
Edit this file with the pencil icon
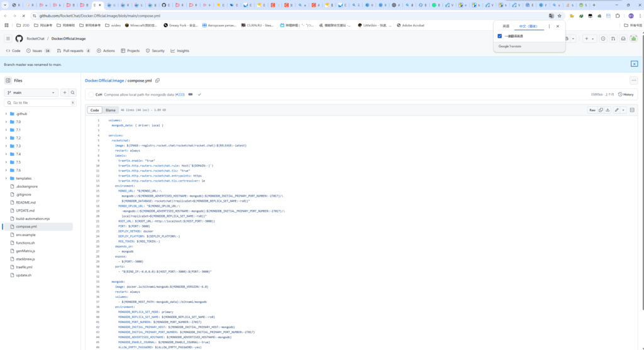pos(616,110)
